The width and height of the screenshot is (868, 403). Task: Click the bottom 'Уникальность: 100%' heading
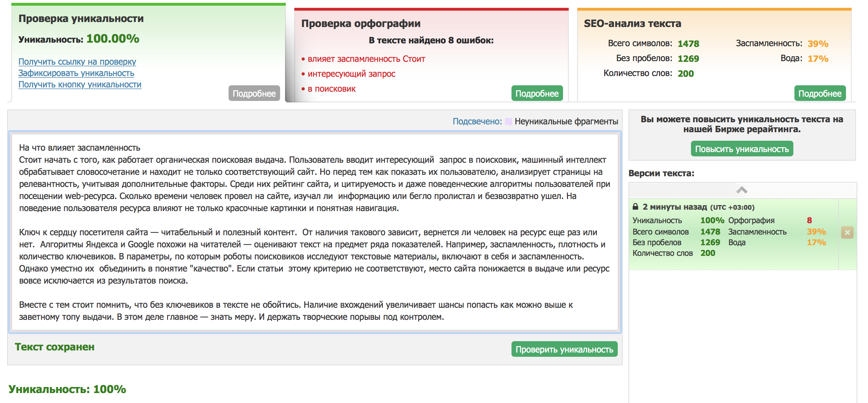tap(67, 389)
